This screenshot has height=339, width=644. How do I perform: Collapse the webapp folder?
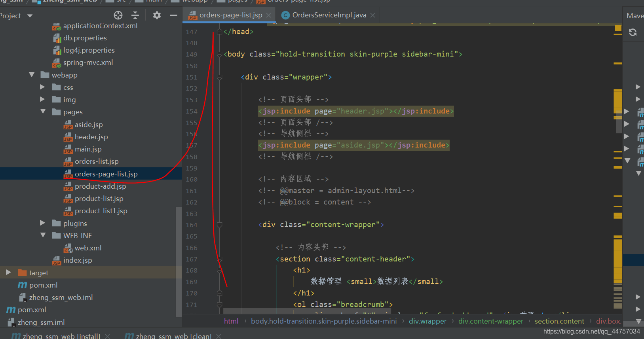click(x=32, y=75)
